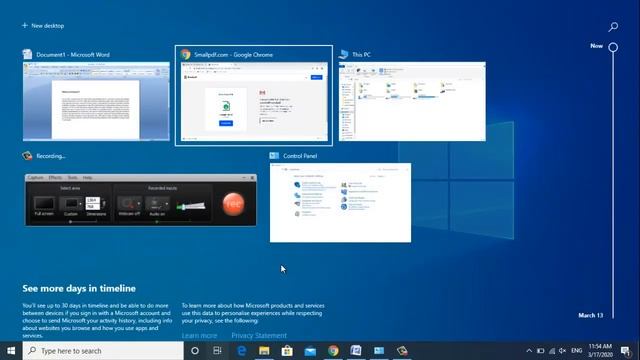The height and width of the screenshot is (360, 640).
Task: Click the Recording app title icon
Action: tap(27, 156)
